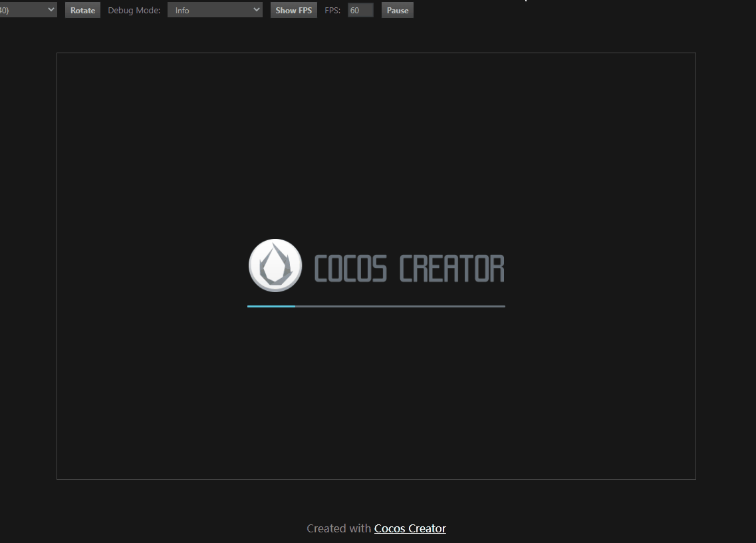
Task: Click the CREATOR word in splash logo
Action: (x=451, y=269)
